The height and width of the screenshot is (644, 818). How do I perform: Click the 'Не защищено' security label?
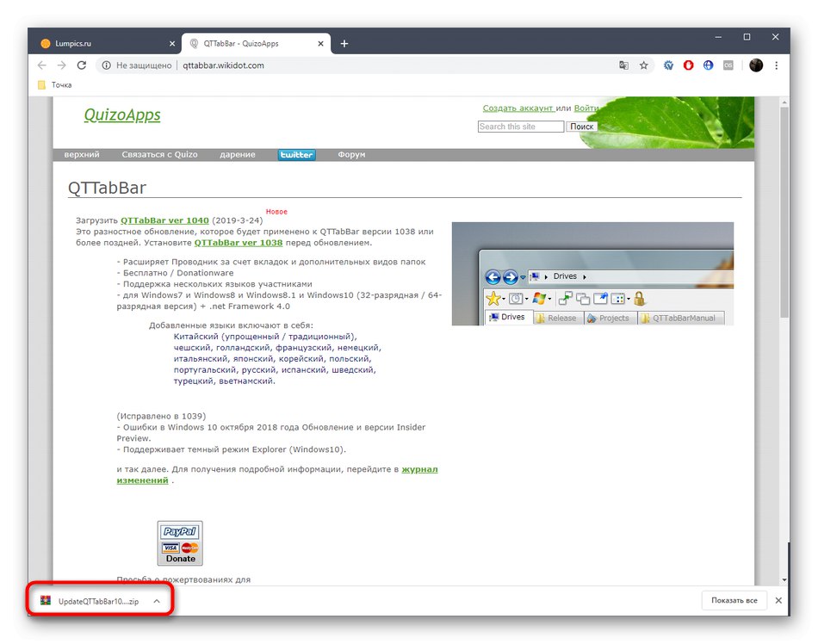(x=144, y=65)
